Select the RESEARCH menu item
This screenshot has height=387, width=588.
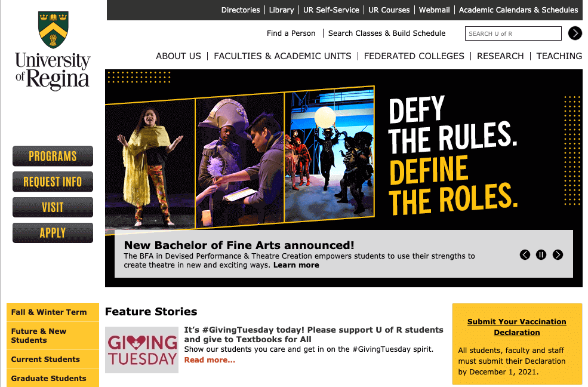500,56
